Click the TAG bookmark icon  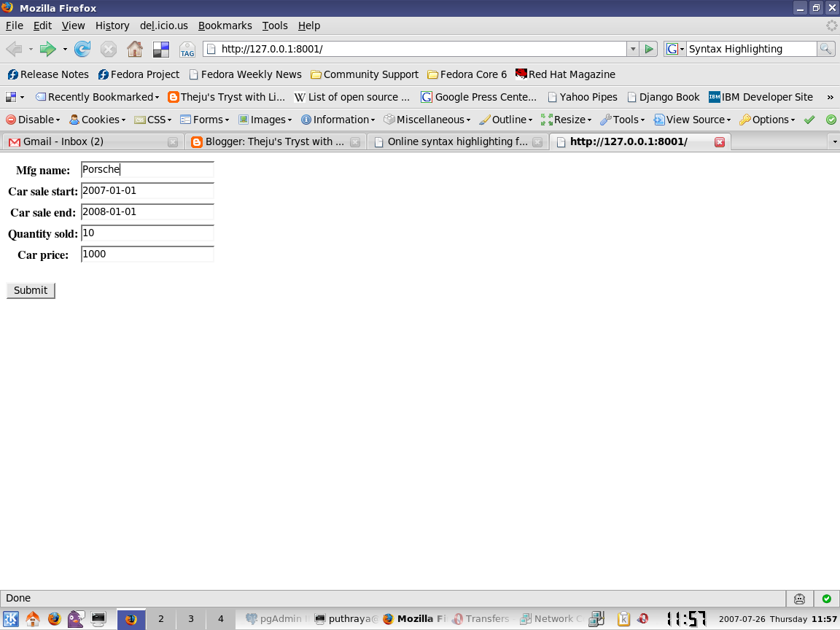pyautogui.click(x=187, y=50)
